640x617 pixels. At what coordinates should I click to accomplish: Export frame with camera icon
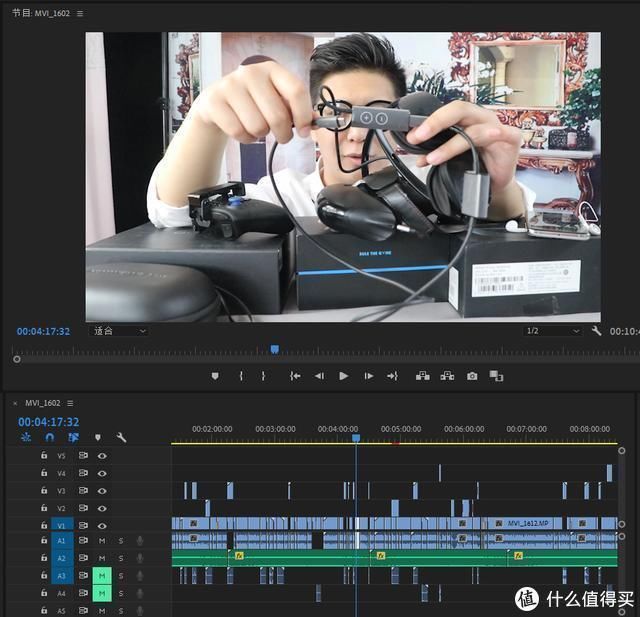(472, 376)
